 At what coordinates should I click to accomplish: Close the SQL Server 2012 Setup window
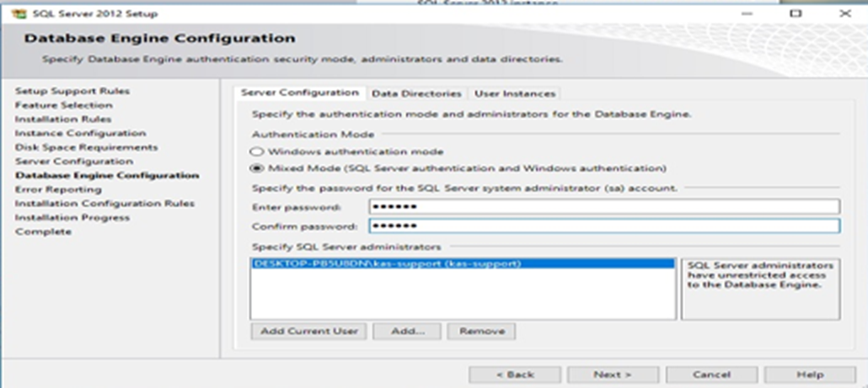tap(844, 13)
